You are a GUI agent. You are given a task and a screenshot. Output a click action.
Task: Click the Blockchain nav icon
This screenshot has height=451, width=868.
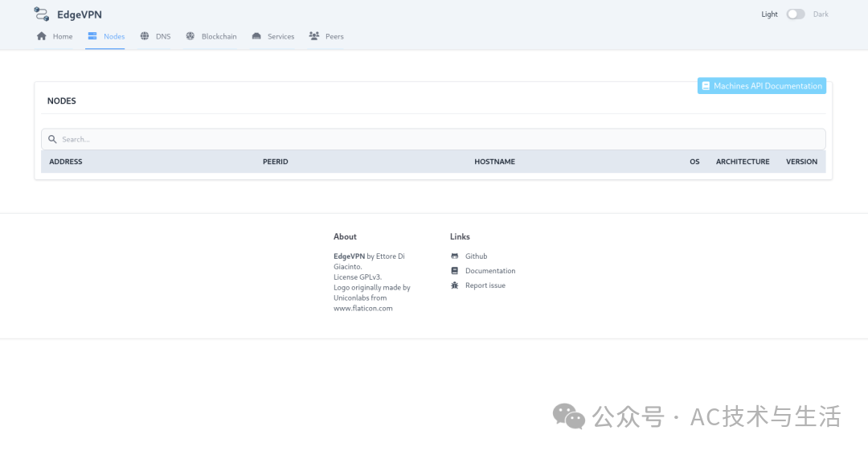click(190, 36)
